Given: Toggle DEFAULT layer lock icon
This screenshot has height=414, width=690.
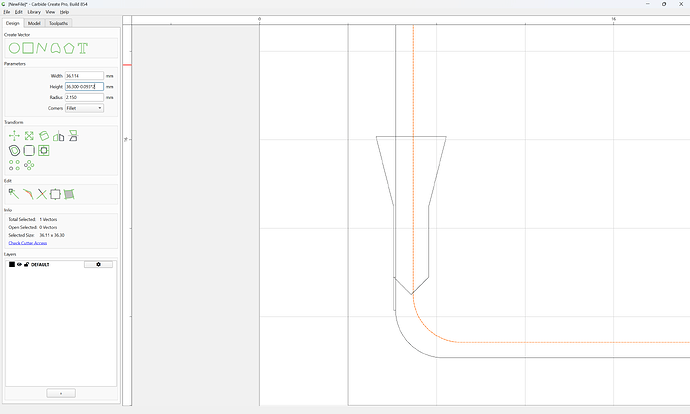Looking at the screenshot, I should pyautogui.click(x=26, y=264).
